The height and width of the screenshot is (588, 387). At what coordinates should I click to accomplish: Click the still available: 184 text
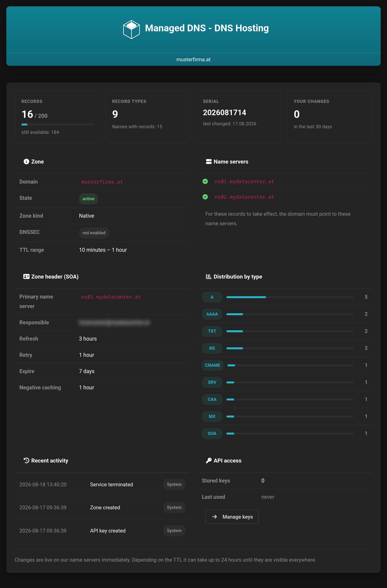[40, 132]
